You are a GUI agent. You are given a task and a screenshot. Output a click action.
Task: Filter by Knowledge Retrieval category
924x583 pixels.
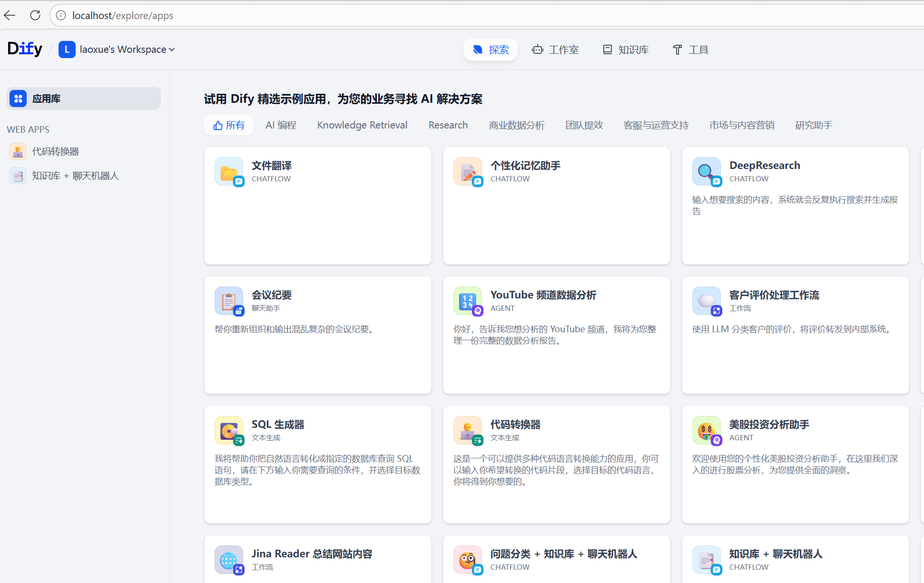click(362, 125)
